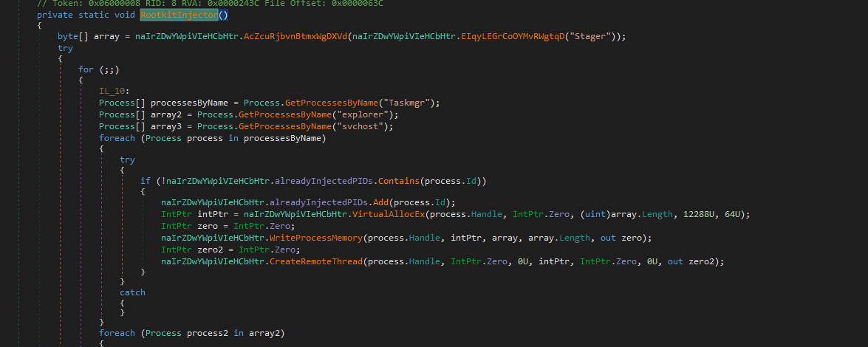868x347 pixels.
Task: Click process2 in the second foreach line
Action: [208, 333]
